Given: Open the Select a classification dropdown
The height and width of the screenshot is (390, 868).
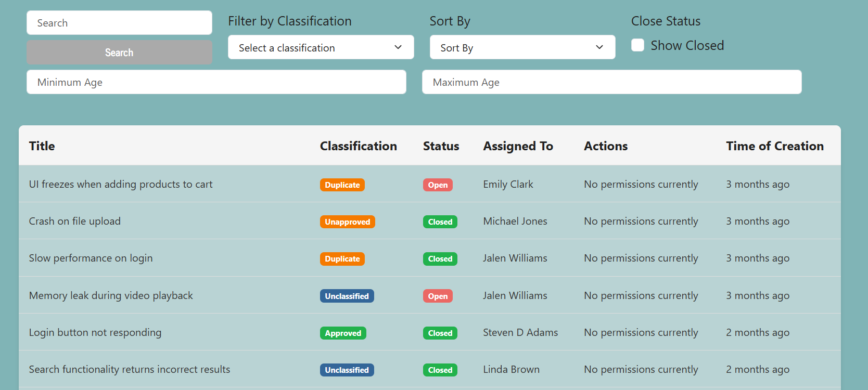Looking at the screenshot, I should 321,48.
